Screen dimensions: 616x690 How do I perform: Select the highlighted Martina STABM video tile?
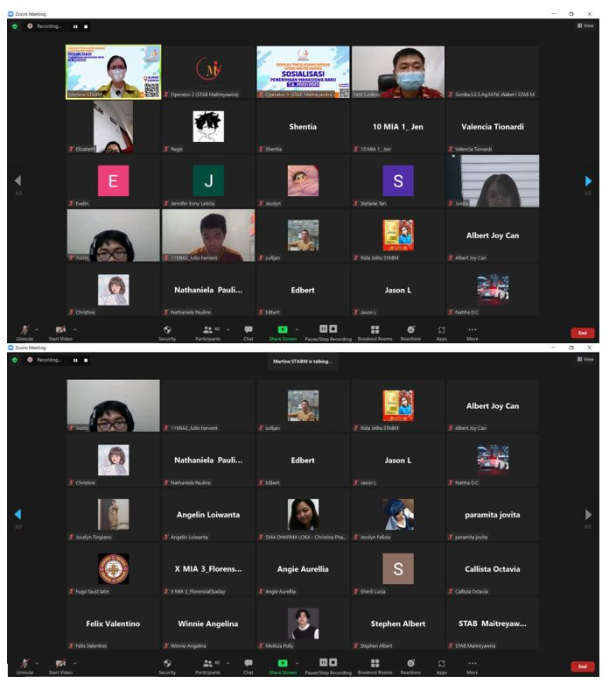(114, 72)
